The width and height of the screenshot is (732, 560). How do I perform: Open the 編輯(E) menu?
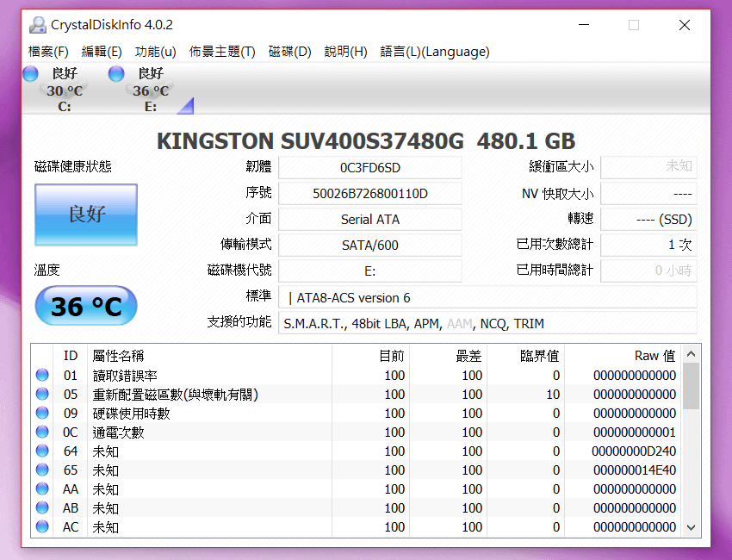[x=102, y=52]
